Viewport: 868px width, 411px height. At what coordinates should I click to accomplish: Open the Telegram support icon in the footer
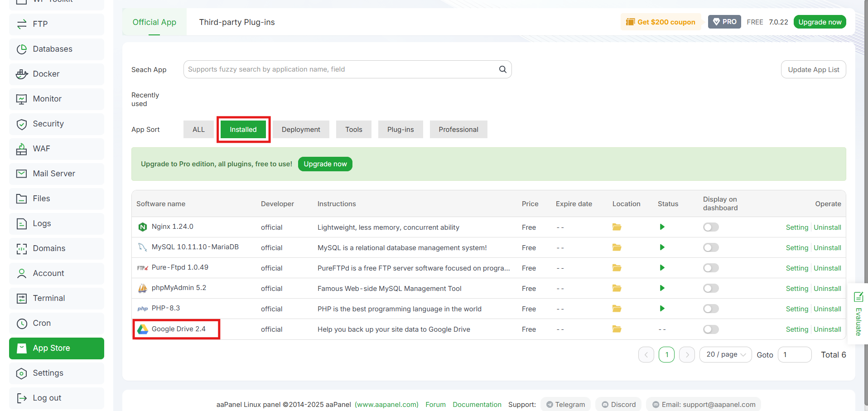coord(549,404)
